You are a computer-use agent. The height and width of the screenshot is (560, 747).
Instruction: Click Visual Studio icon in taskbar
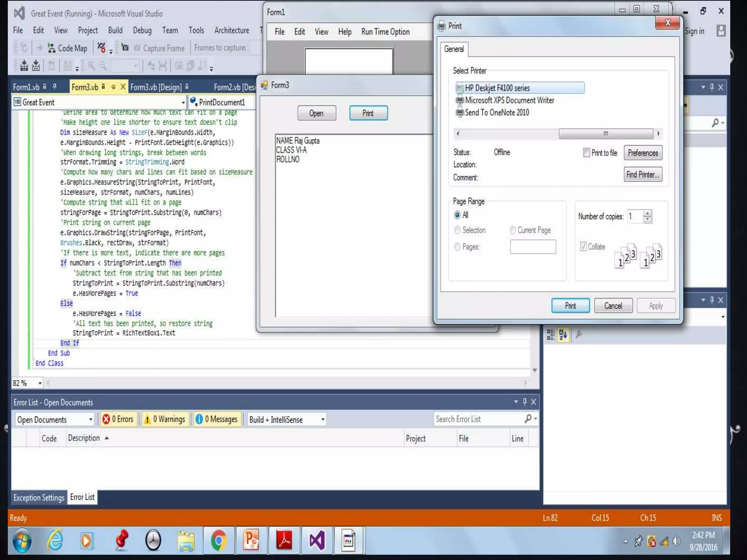click(x=317, y=541)
